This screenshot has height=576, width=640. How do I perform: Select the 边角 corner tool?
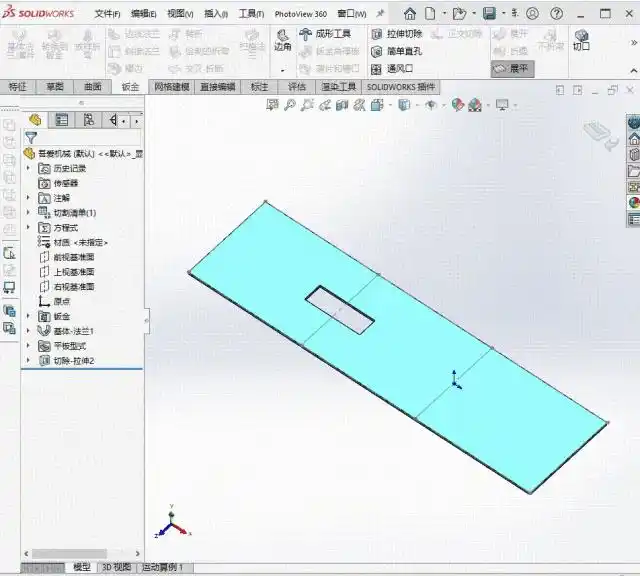pos(282,41)
